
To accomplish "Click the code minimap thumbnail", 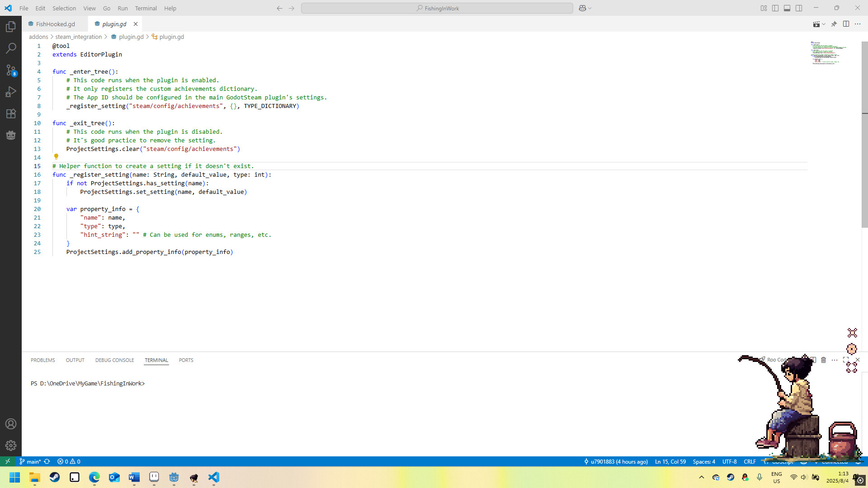I will 829,53.
